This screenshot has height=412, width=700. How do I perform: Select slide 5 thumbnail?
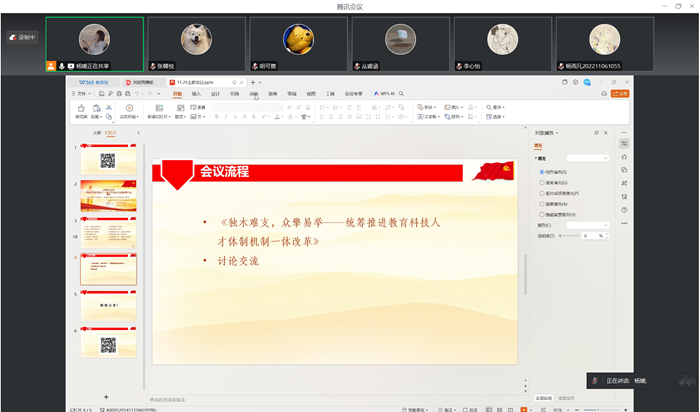[108, 305]
